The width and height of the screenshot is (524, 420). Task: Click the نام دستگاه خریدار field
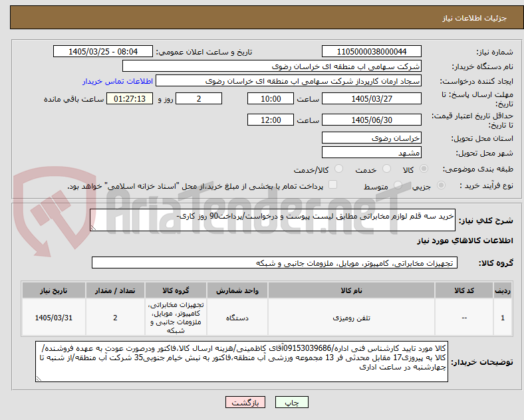pos(272,66)
